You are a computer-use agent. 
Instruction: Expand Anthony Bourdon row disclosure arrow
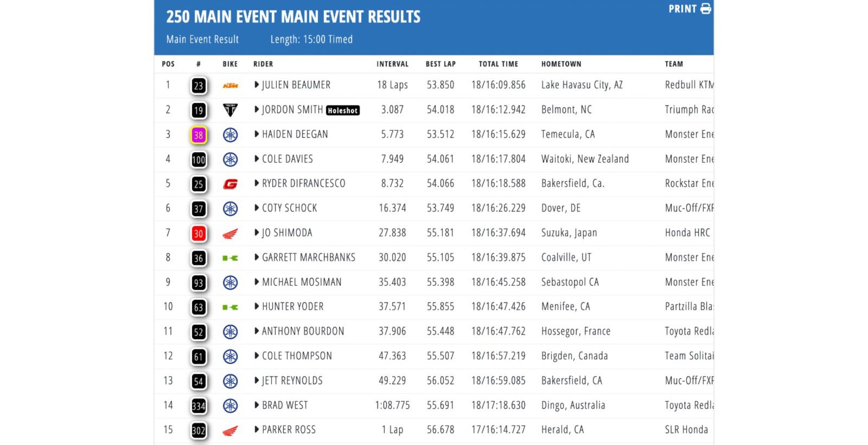pos(257,331)
